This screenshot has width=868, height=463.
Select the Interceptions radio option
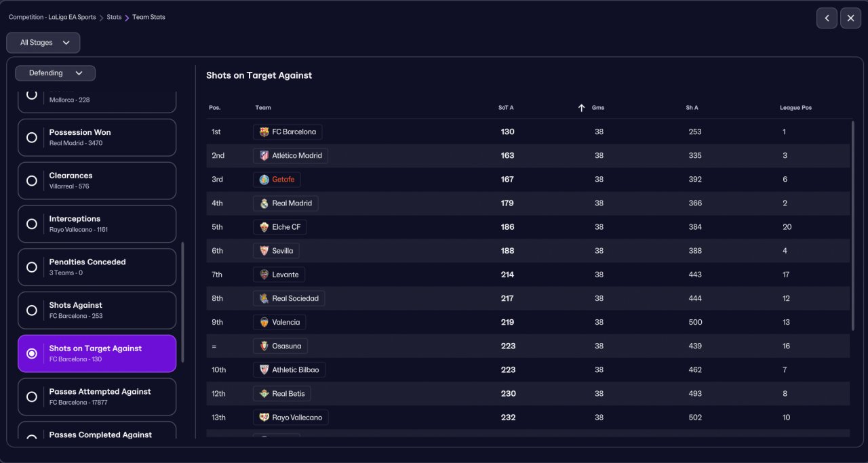[32, 224]
